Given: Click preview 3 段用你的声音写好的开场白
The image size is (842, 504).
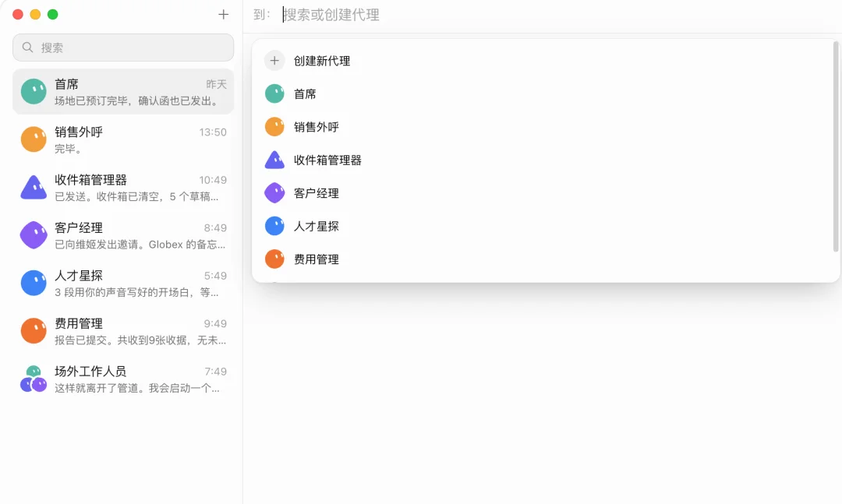Looking at the screenshot, I should [136, 292].
